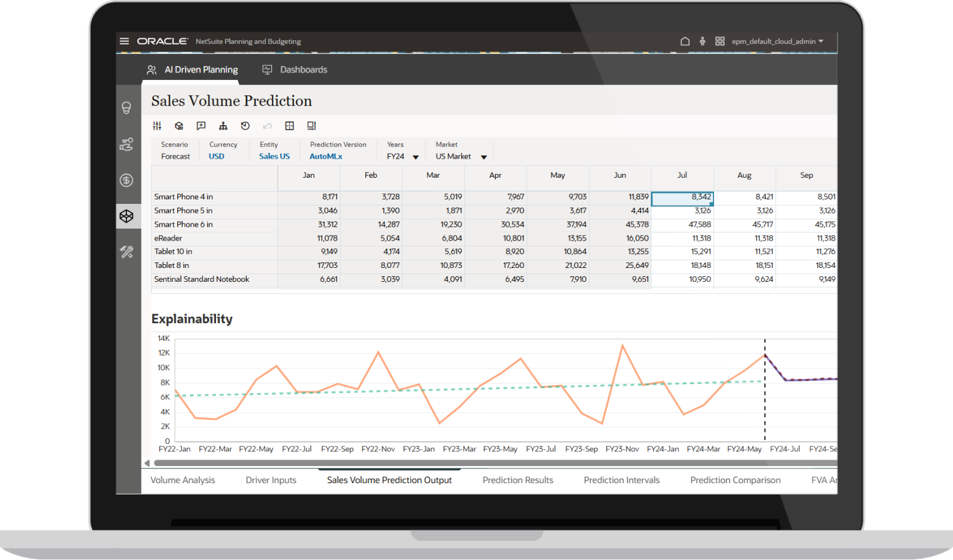Open the Volume Analysis tab
The height and width of the screenshot is (560, 953).
(x=183, y=480)
